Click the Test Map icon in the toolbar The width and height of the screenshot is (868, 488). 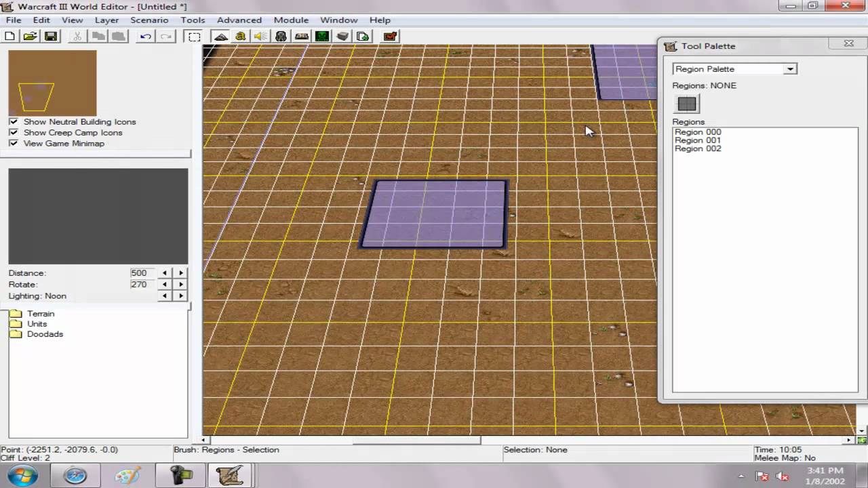(x=390, y=37)
